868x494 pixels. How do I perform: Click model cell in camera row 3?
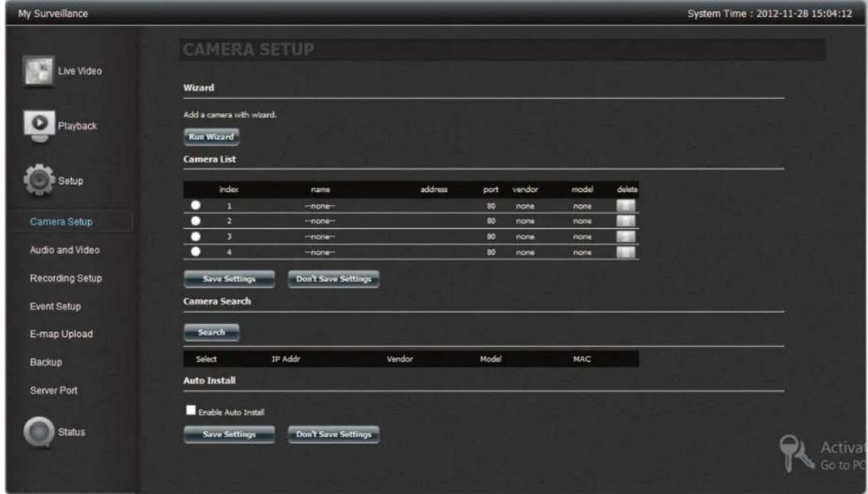(x=582, y=236)
